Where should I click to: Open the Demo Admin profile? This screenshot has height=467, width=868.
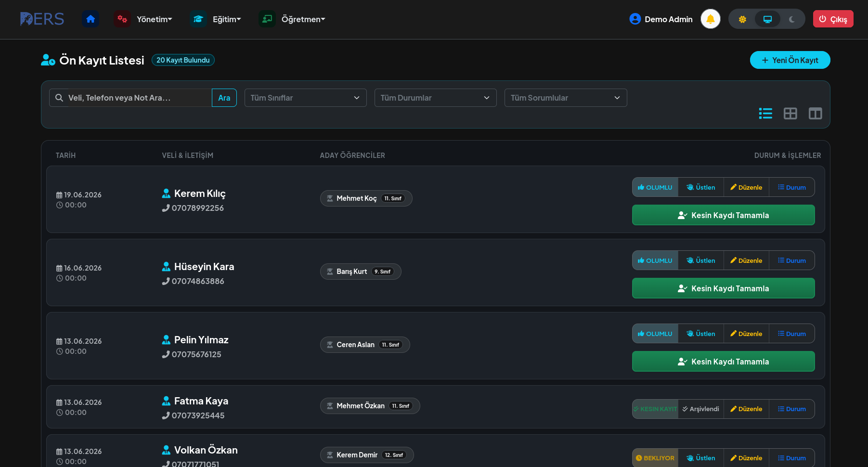pos(661,19)
